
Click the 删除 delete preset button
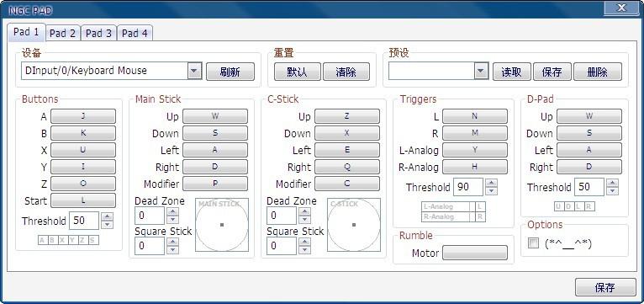coord(597,72)
